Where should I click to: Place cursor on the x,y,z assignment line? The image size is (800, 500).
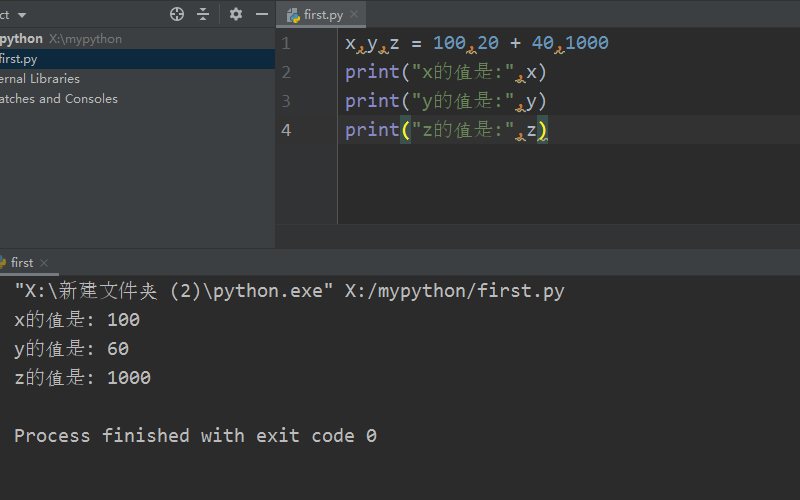477,43
